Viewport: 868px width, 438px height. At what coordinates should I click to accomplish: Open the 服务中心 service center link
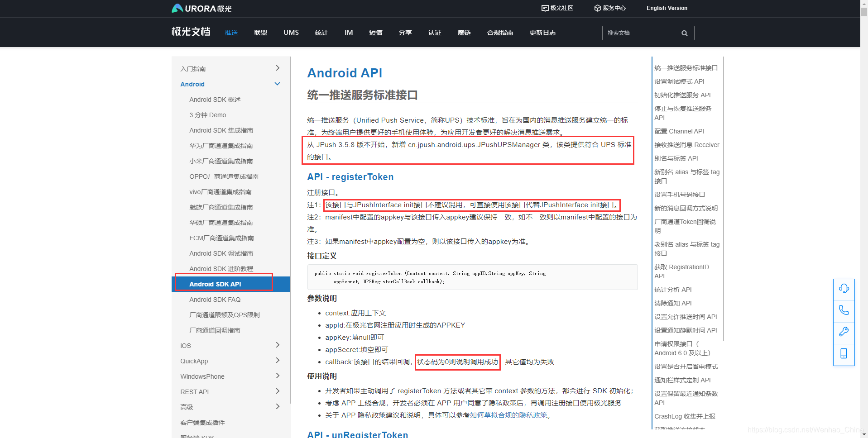[610, 8]
